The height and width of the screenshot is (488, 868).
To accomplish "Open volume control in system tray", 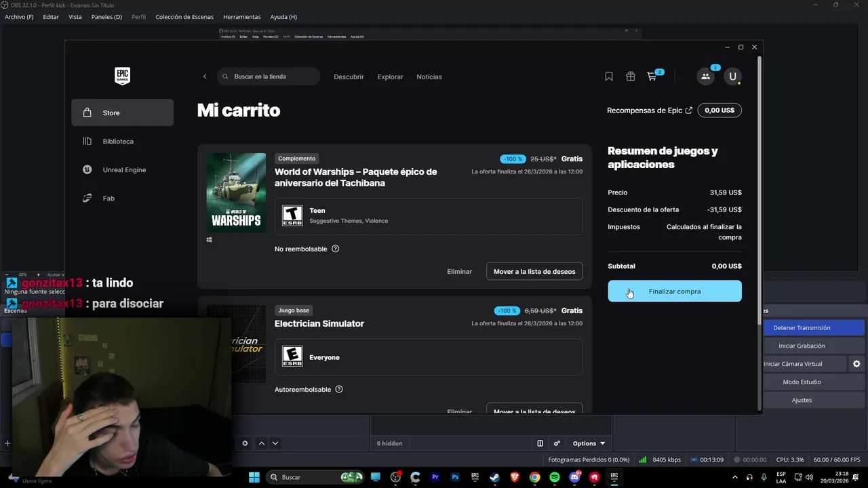I will point(809,477).
